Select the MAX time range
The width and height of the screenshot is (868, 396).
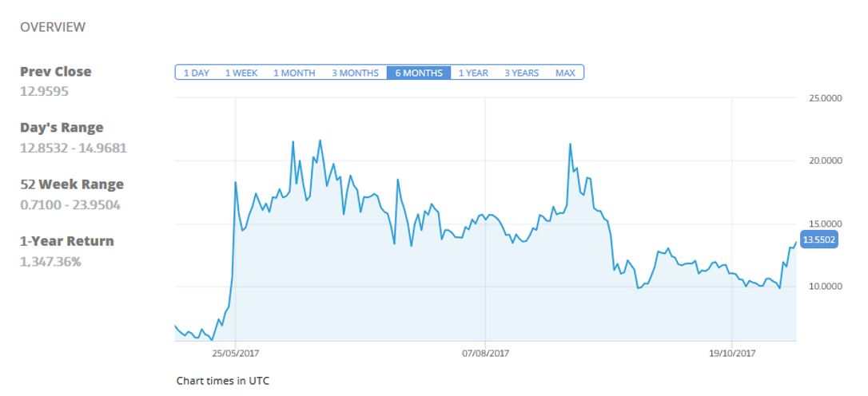565,73
